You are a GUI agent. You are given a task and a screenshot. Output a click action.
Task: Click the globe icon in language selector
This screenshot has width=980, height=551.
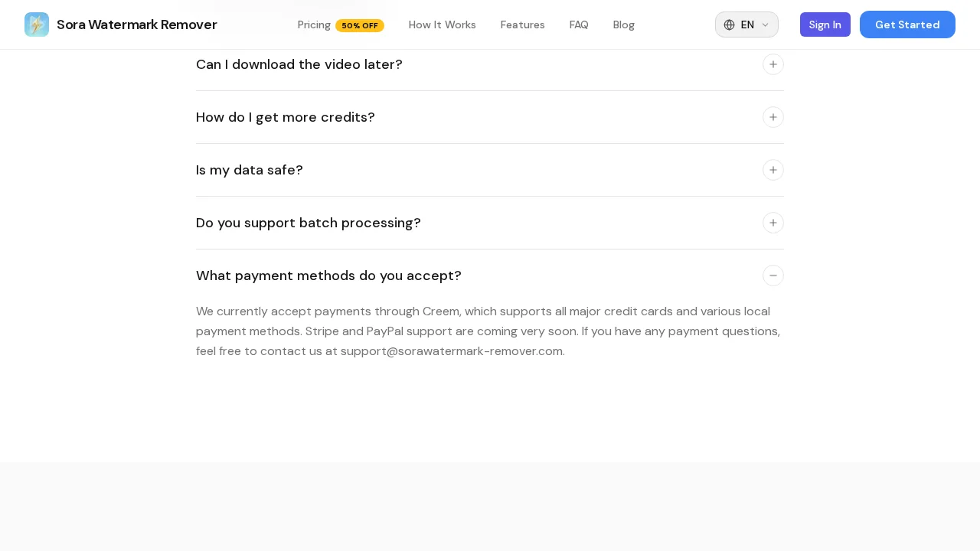(x=729, y=24)
